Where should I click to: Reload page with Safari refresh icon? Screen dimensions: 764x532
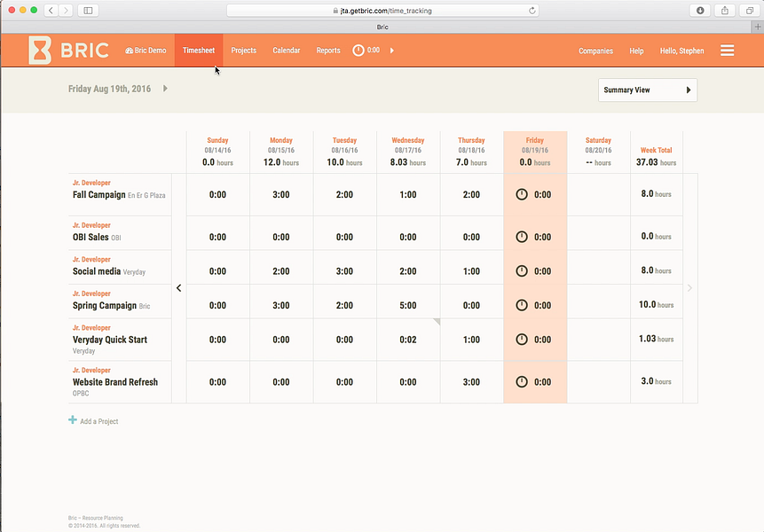(532, 11)
